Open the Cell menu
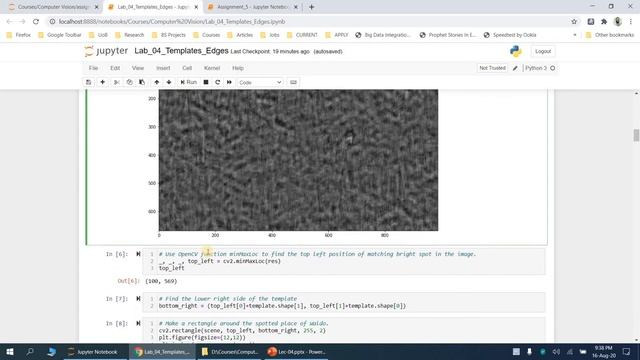The width and height of the screenshot is (640, 360). pyautogui.click(x=187, y=68)
